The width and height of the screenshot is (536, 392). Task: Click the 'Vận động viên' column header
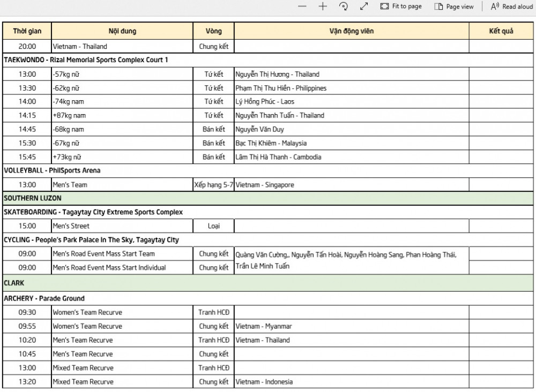point(351,31)
